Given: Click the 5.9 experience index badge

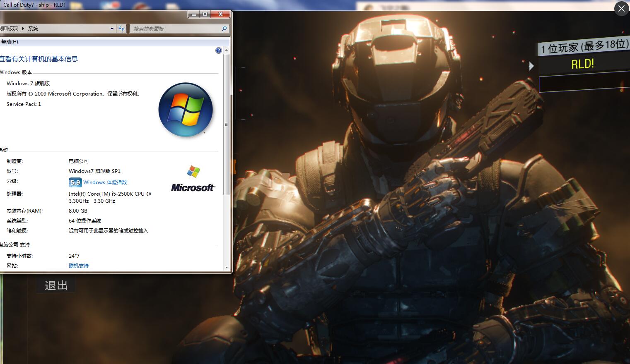Looking at the screenshot, I should [75, 182].
